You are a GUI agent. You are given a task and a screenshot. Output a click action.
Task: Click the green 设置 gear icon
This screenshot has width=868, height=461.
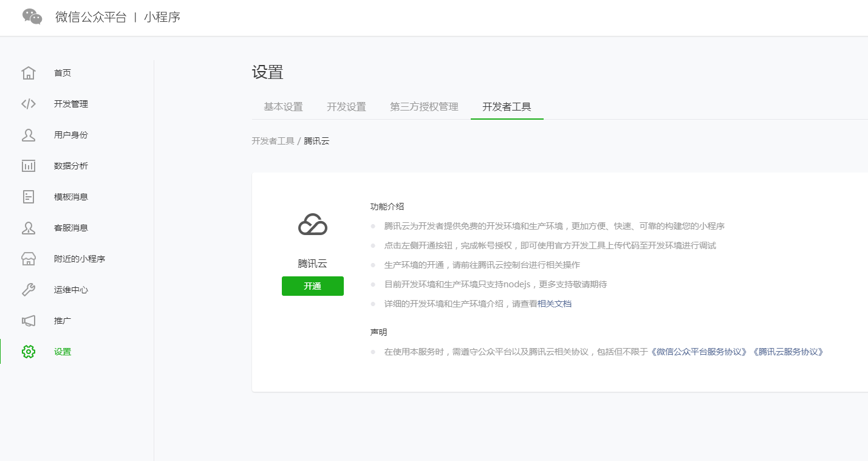(29, 352)
